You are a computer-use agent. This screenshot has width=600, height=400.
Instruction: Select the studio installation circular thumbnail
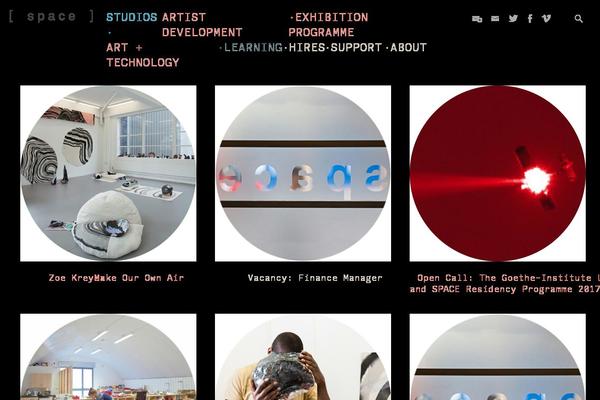[108, 173]
